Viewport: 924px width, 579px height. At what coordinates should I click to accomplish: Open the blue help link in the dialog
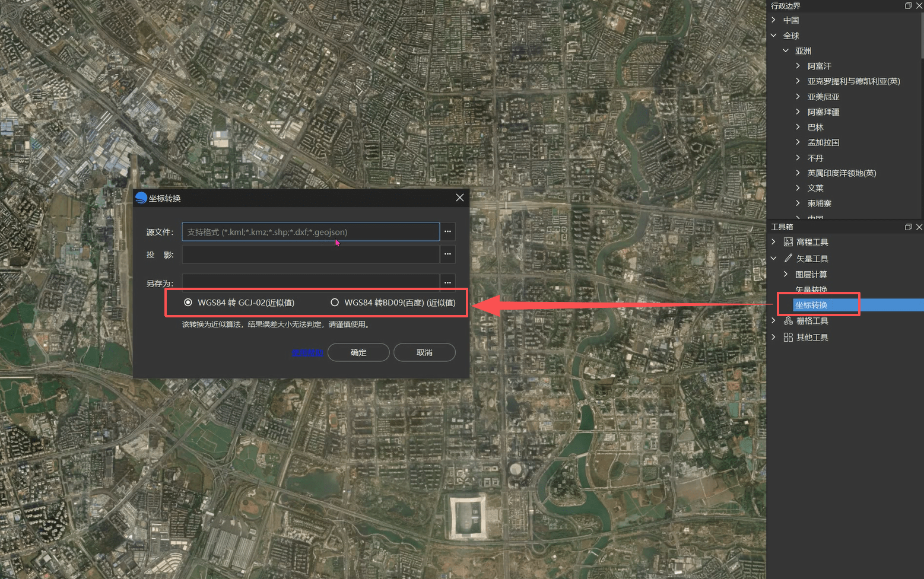(307, 353)
